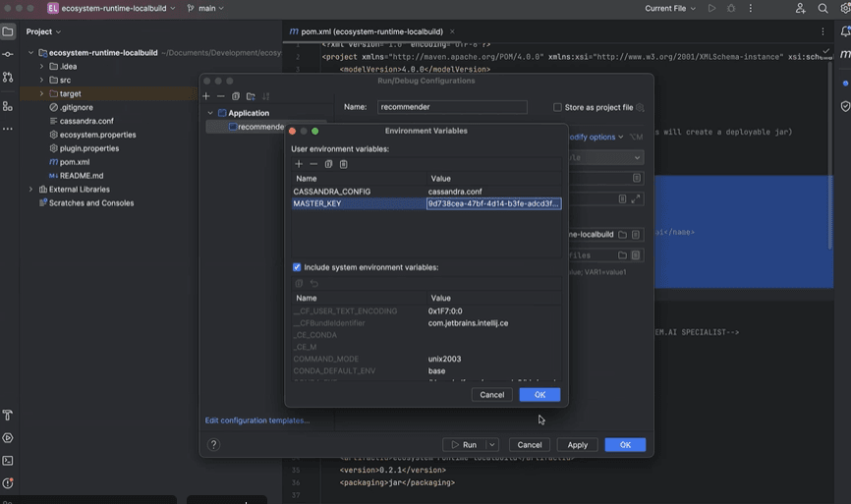Open the Structure tool window icon
Image resolution: width=851 pixels, height=504 pixels.
click(8, 106)
